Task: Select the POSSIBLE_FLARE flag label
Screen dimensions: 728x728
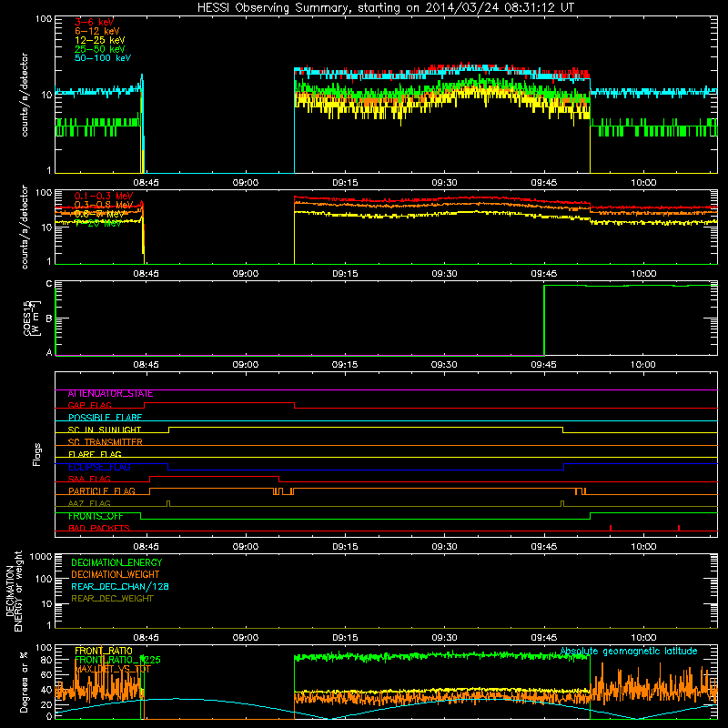Action: tap(105, 418)
